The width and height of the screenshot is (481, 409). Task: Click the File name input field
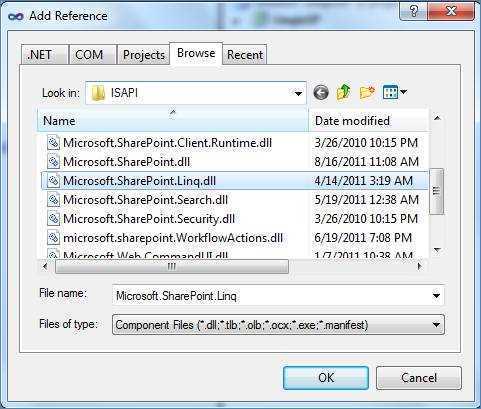click(278, 296)
